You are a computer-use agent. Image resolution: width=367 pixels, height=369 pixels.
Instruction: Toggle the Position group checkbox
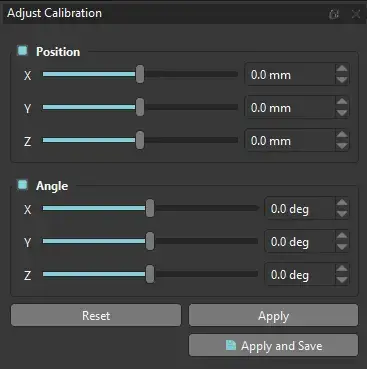(23, 51)
